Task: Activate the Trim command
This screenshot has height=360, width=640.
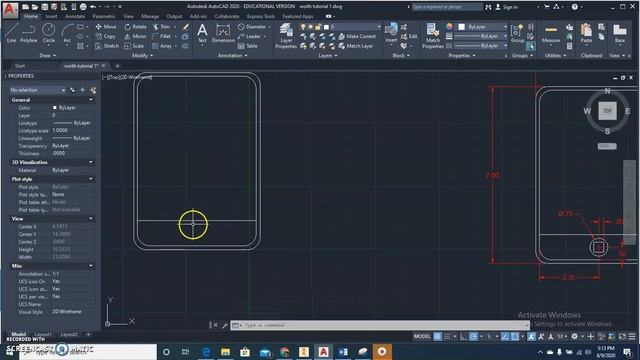Action: (x=162, y=27)
